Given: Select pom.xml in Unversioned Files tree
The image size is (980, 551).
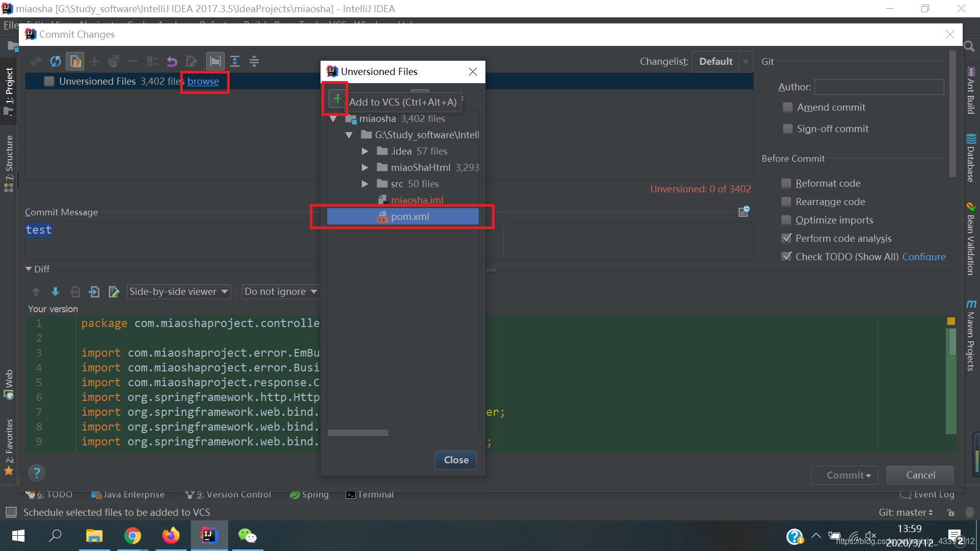Looking at the screenshot, I should point(403,216).
